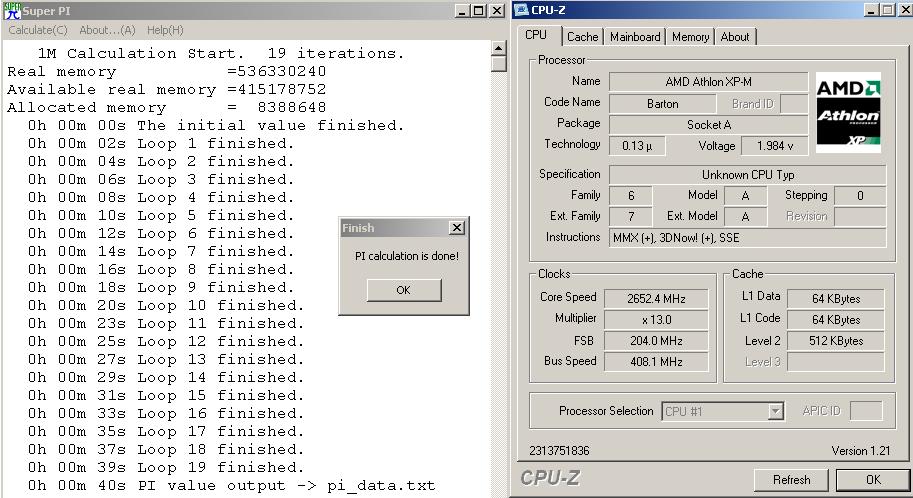Screen dimensions: 913x498
Task: Confirm the Finish dialog with OK
Action: click(404, 290)
